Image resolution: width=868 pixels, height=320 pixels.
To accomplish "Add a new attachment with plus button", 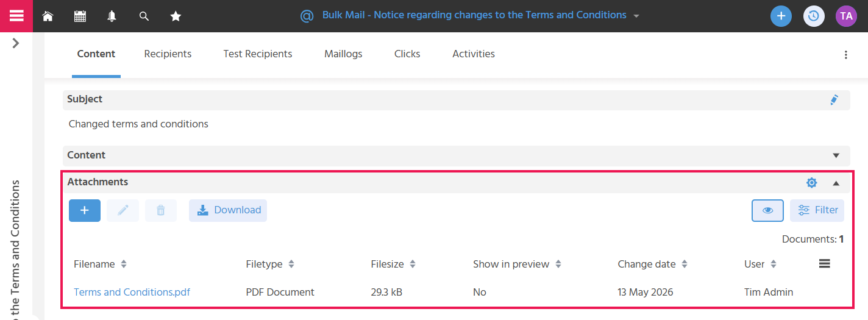I will pos(85,210).
